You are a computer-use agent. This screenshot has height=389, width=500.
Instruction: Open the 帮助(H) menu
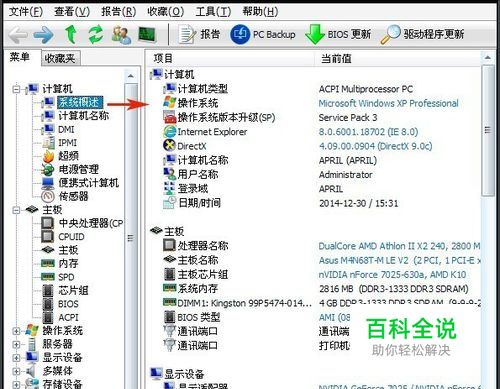click(260, 12)
